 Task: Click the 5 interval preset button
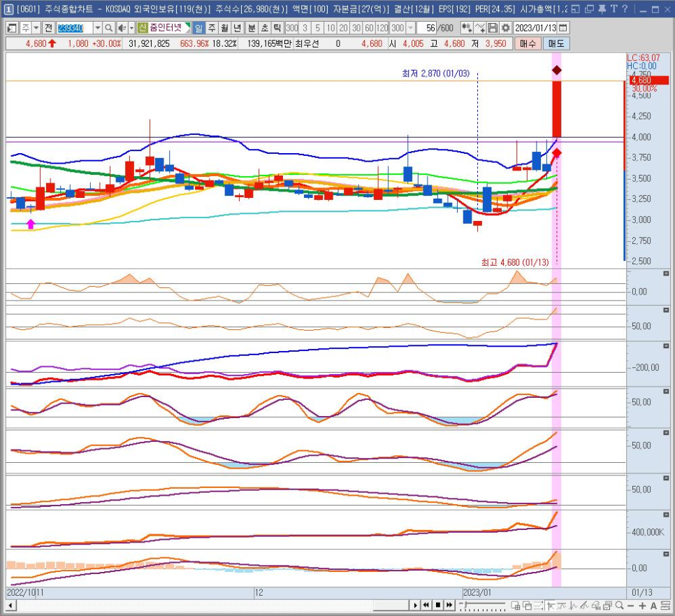coord(318,28)
